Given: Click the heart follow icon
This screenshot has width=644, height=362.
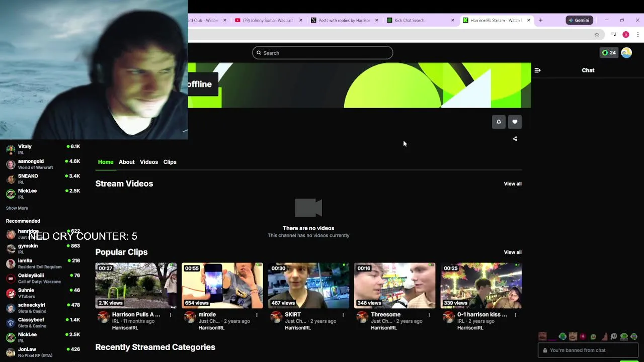Looking at the screenshot, I should point(515,122).
